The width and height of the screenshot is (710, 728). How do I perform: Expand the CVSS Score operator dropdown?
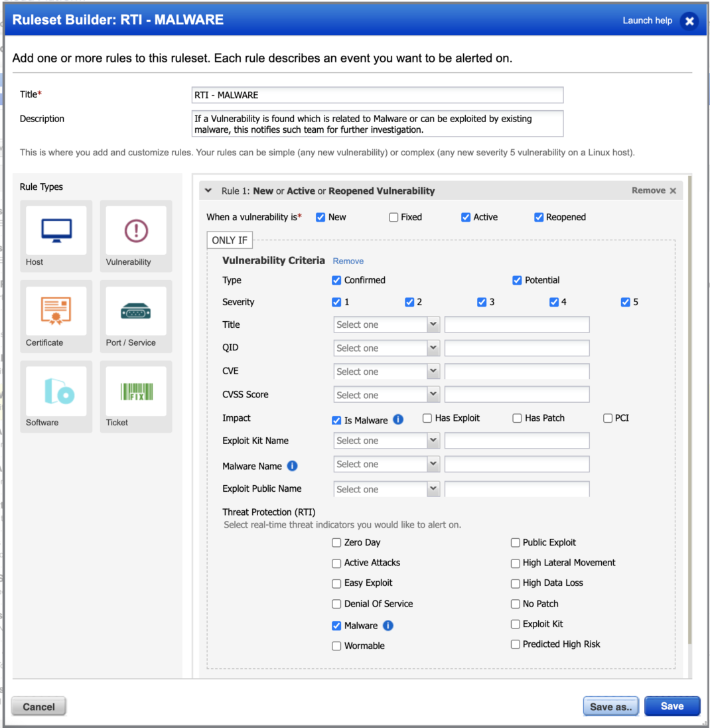[x=386, y=395]
